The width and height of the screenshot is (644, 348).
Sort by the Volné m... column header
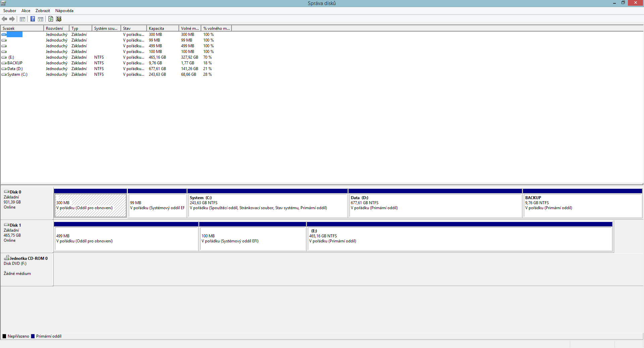[x=190, y=28]
